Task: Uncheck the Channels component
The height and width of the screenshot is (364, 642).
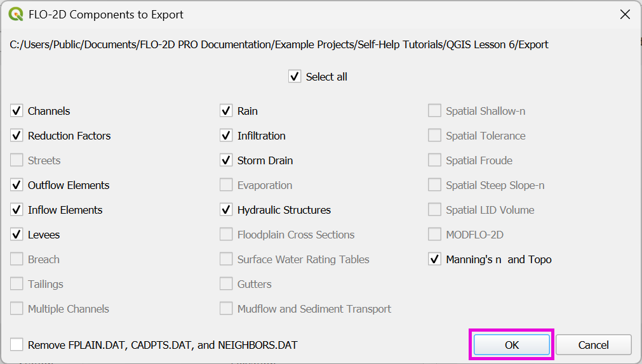Action: [x=17, y=111]
